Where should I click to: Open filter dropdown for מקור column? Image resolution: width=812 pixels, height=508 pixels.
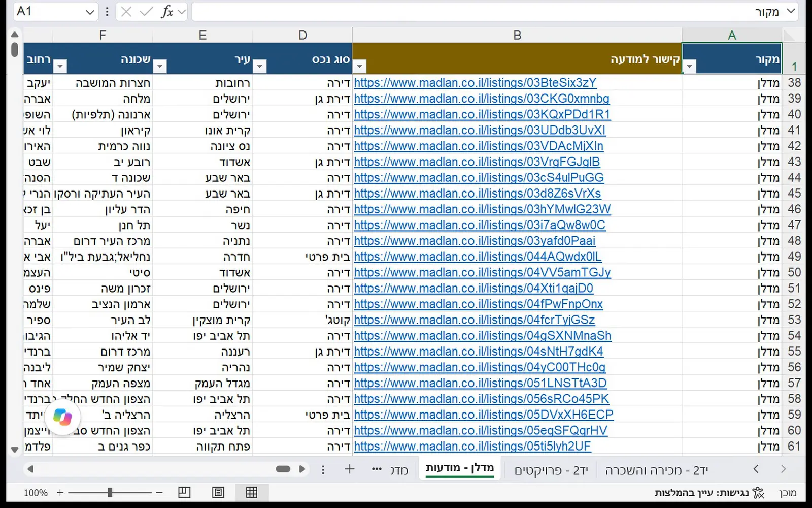(x=690, y=66)
